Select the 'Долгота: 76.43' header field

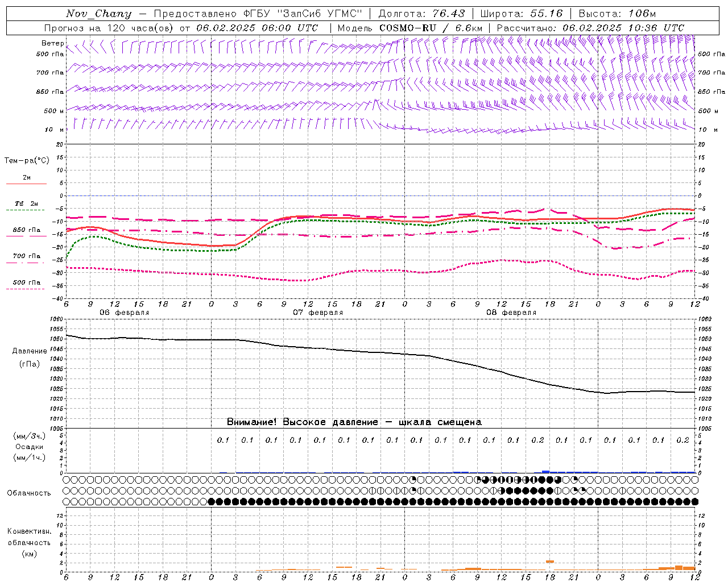(421, 14)
